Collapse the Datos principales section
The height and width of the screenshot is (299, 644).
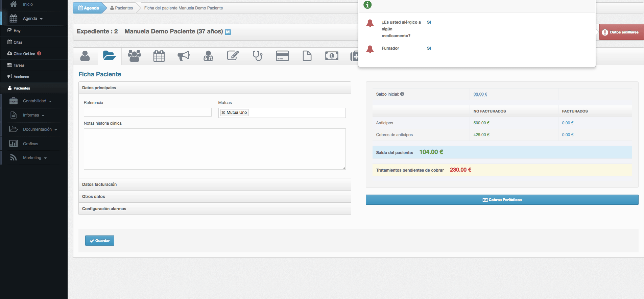point(215,88)
